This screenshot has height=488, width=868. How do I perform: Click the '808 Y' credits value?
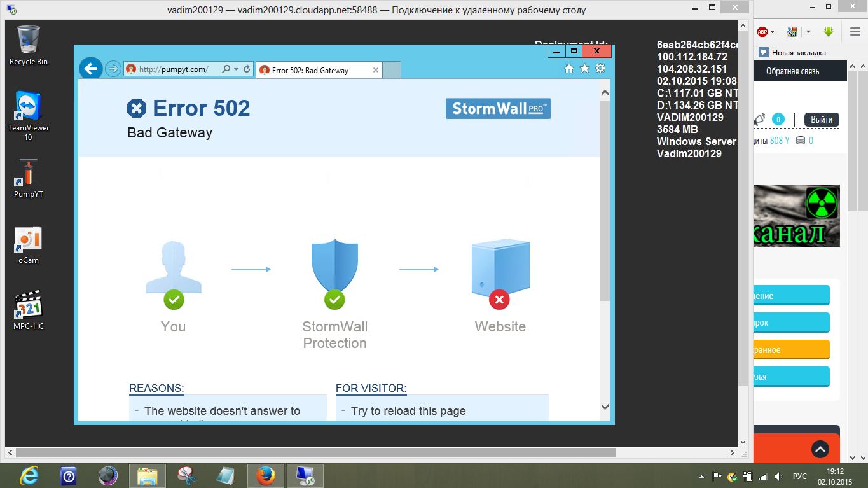[780, 141]
